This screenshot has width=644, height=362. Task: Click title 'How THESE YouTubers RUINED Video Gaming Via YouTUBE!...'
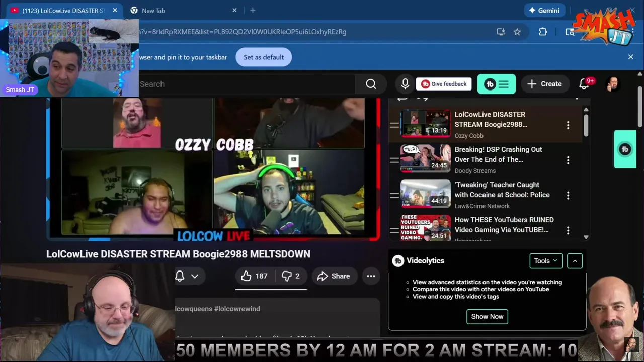[504, 225]
